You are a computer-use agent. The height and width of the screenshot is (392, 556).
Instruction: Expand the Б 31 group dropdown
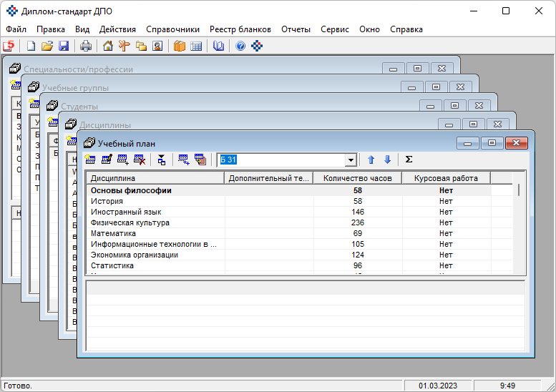(x=351, y=160)
